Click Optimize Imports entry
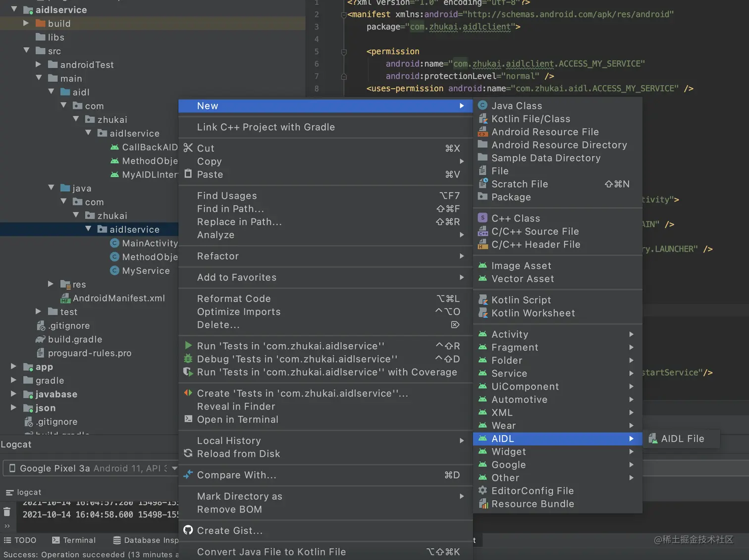The height and width of the screenshot is (560, 749). [325, 311]
